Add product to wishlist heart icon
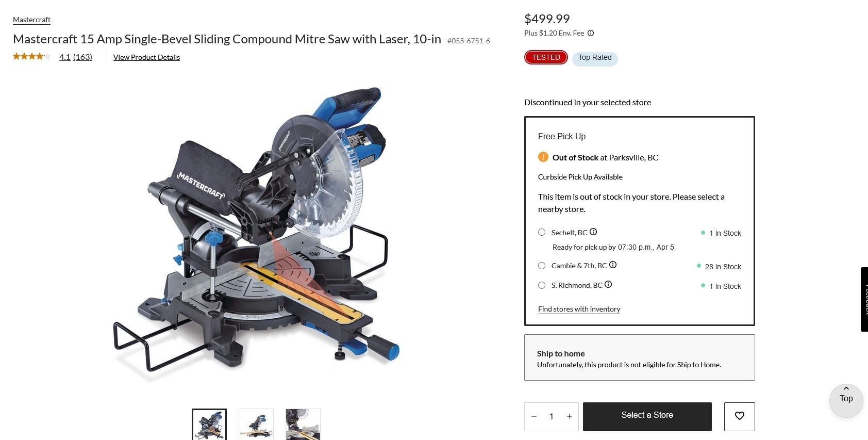This screenshot has height=440, width=868. [739, 416]
